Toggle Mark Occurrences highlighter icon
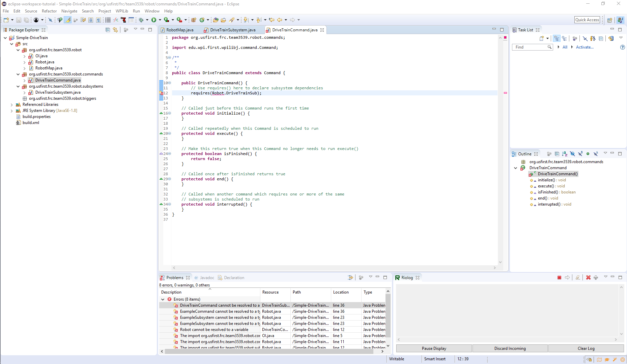The image size is (627, 364). (67, 20)
